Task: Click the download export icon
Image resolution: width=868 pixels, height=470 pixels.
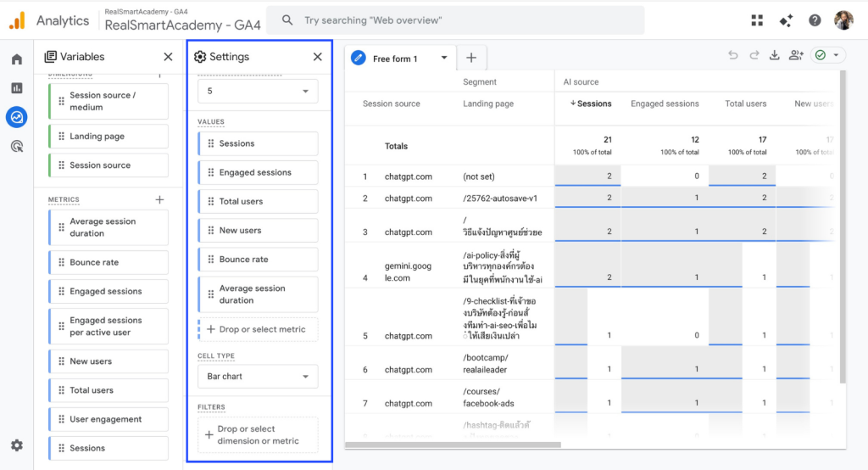Action: click(774, 55)
